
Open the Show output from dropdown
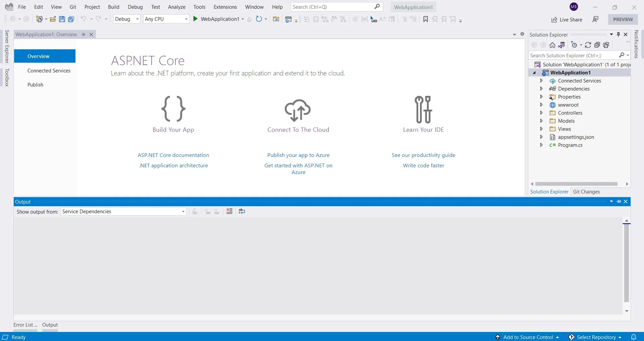pos(123,212)
